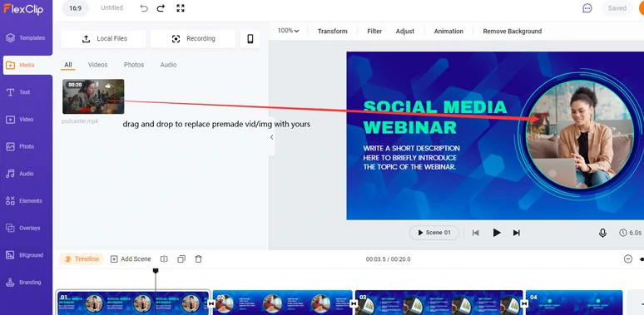Click the timeline playhead marker
The height and width of the screenshot is (315, 644).
156,271
